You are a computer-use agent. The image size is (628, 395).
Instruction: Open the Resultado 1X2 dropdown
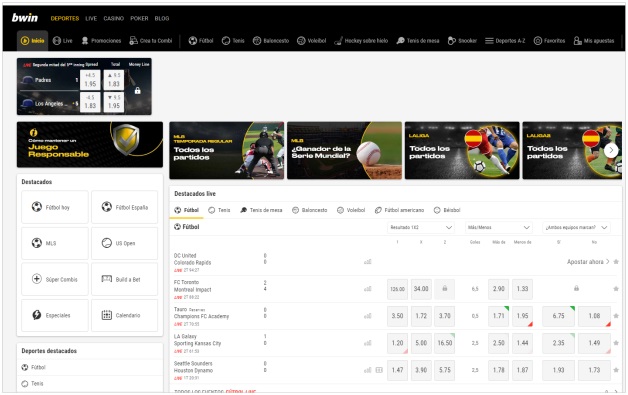pos(421,227)
